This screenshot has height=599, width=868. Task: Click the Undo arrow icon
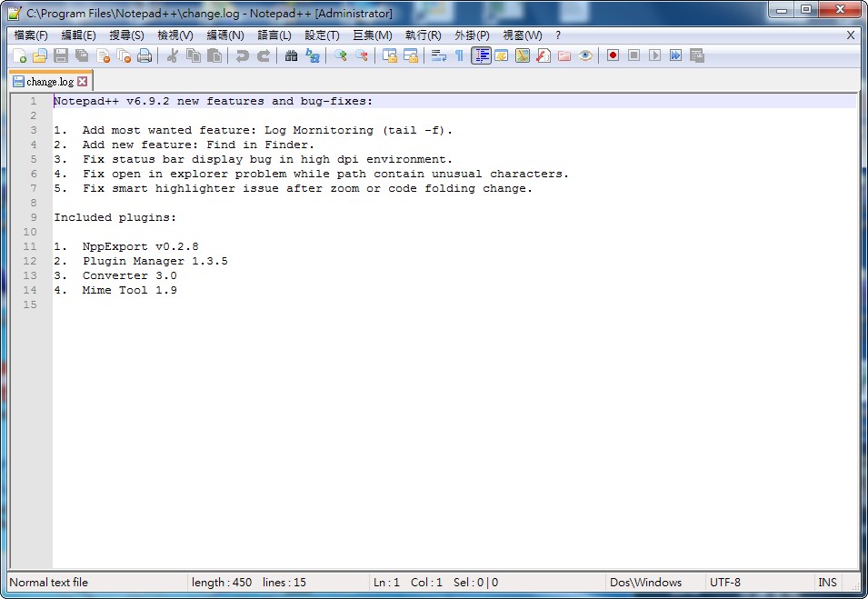coord(242,55)
